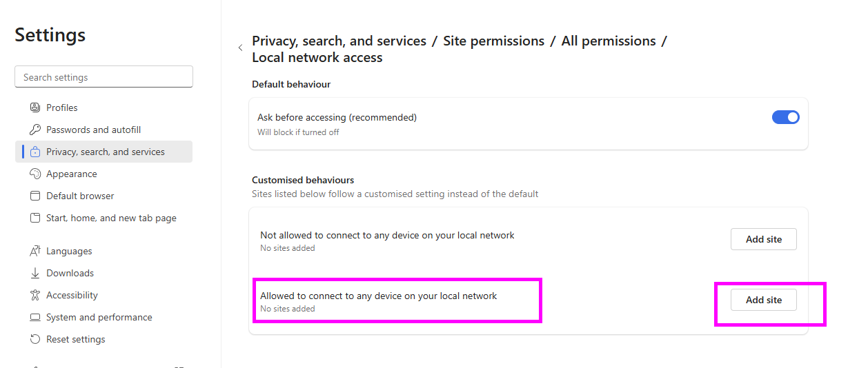Click the Default browser window icon
The height and width of the screenshot is (368, 868).
tap(35, 196)
